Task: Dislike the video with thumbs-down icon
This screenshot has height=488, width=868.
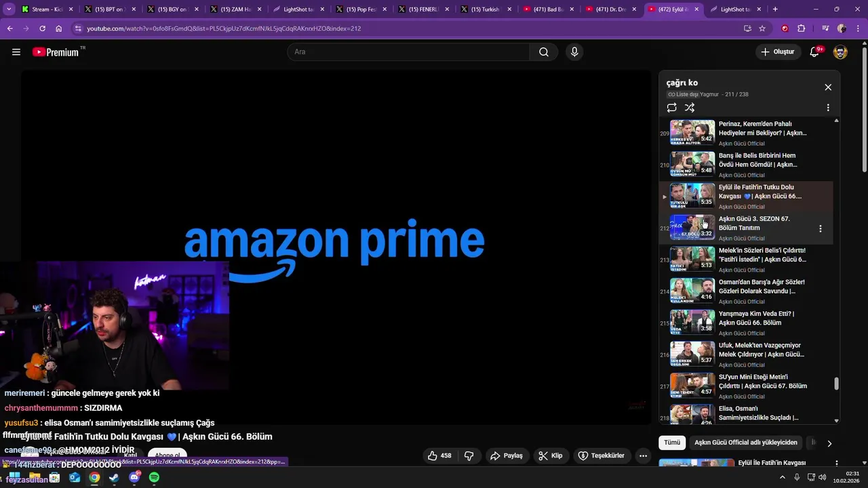Action: tap(469, 456)
